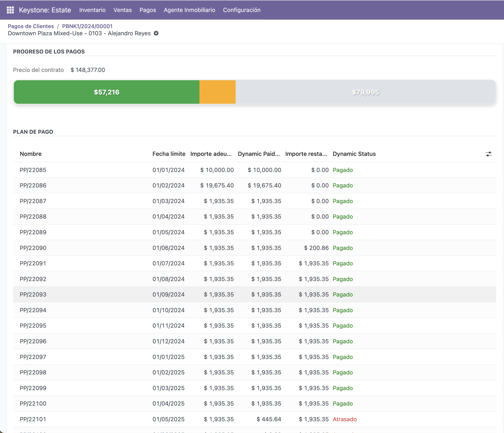
Task: Click the PBNK1/2024/00001 breadcrumb link
Action: pos(87,26)
